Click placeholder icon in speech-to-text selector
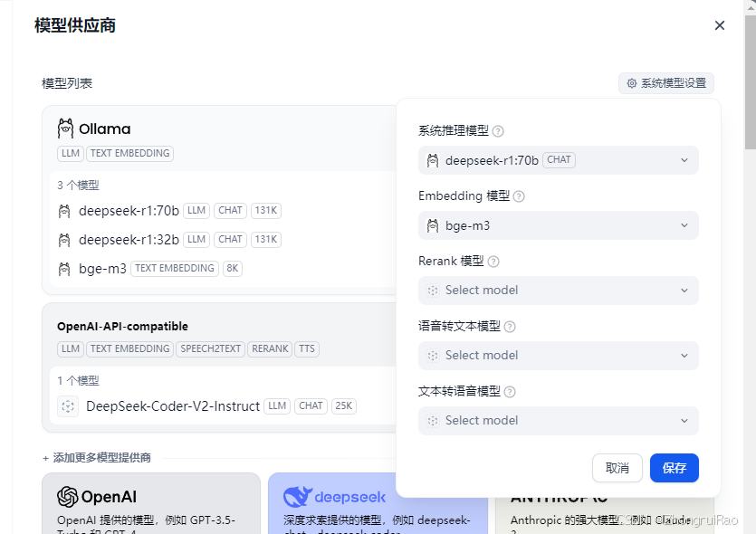 coord(433,355)
